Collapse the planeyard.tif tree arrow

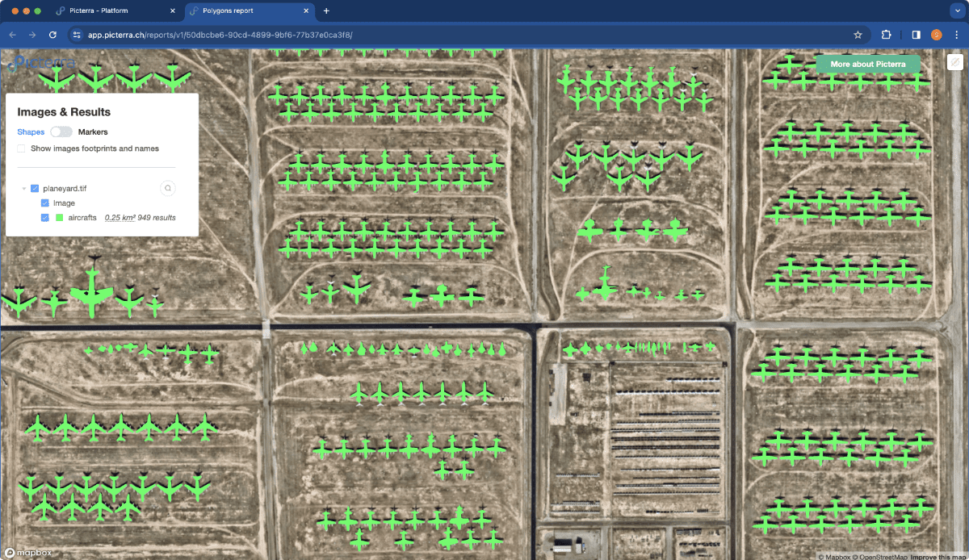[24, 188]
